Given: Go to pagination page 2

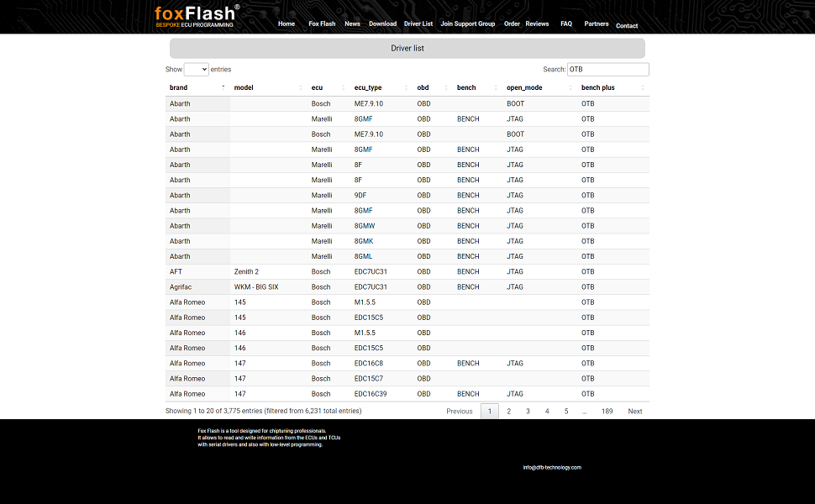Looking at the screenshot, I should (509, 411).
